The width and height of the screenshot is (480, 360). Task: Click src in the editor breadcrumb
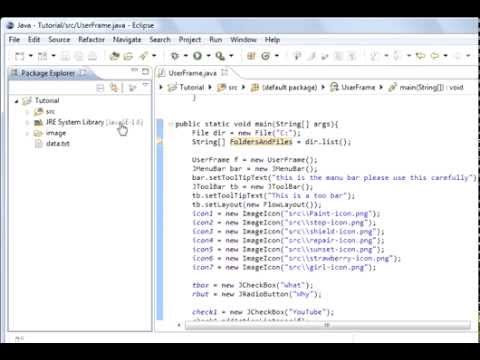(x=232, y=87)
